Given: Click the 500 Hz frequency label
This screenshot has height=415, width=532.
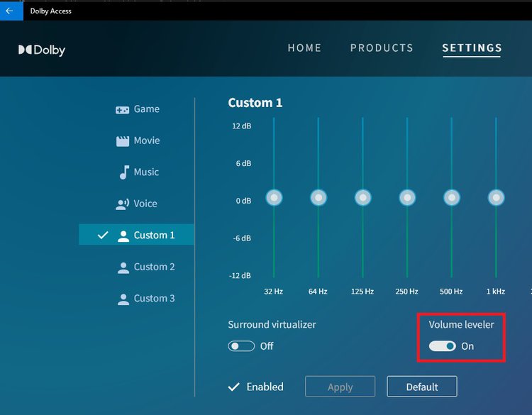Looking at the screenshot, I should coord(451,292).
